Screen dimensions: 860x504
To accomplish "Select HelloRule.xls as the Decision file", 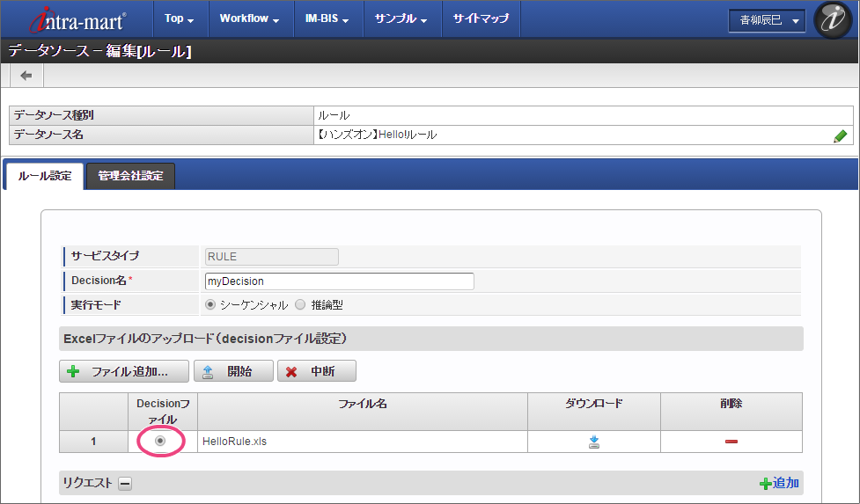I will [160, 441].
